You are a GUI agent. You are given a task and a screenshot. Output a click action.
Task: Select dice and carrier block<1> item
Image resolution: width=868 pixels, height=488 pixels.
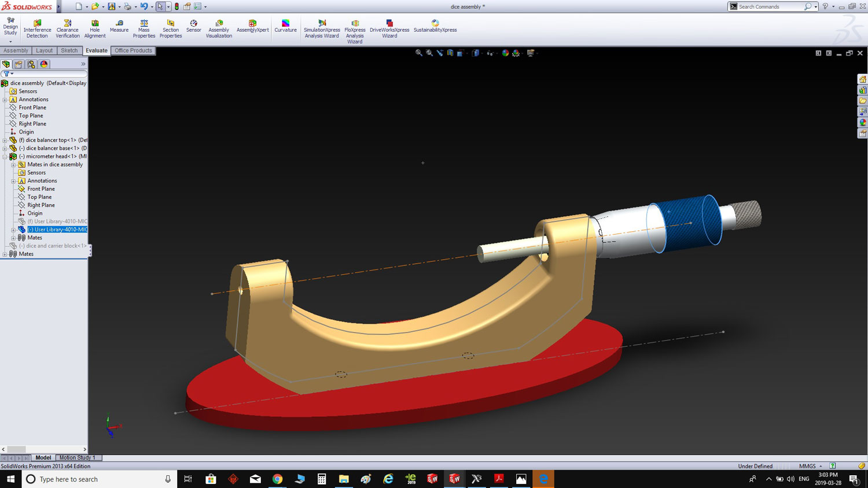53,246
